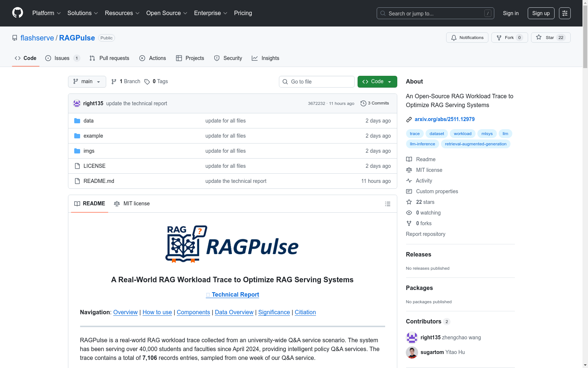Open the 3 Commits history link
Screen dimensions: 588x368
(375, 103)
